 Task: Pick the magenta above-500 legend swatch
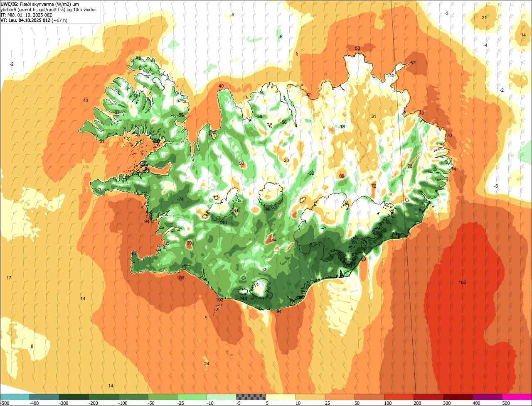point(517,397)
